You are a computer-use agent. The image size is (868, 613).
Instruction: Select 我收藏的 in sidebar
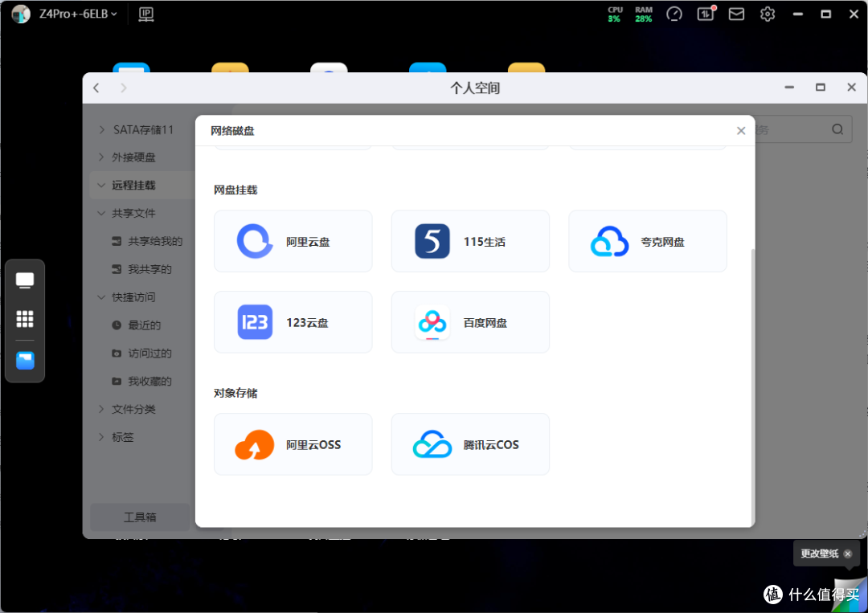tap(141, 381)
